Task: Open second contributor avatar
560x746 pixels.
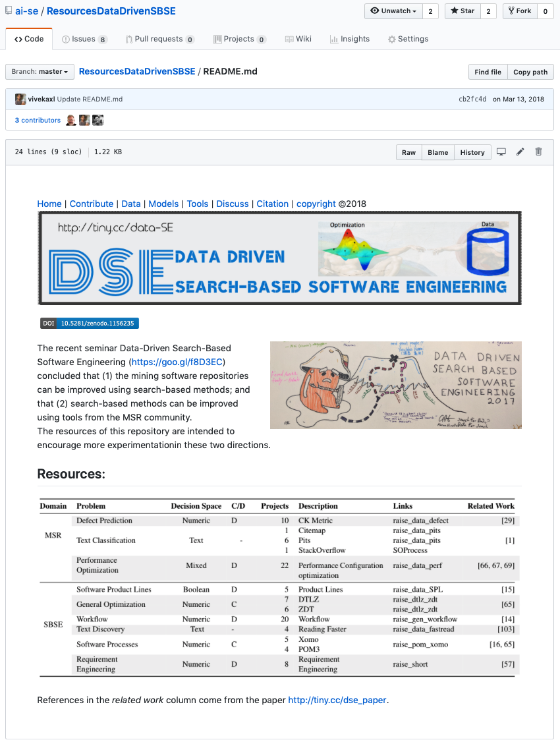Action: 84,121
